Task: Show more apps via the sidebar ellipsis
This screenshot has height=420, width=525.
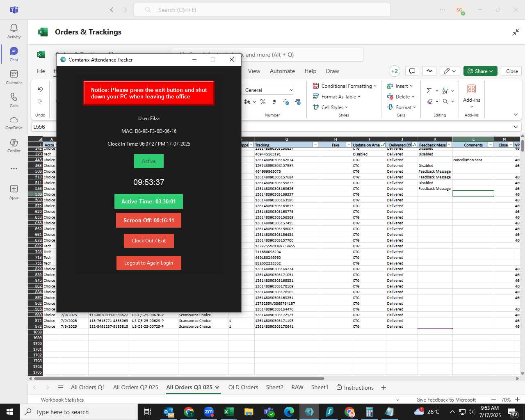Action: pos(14,169)
